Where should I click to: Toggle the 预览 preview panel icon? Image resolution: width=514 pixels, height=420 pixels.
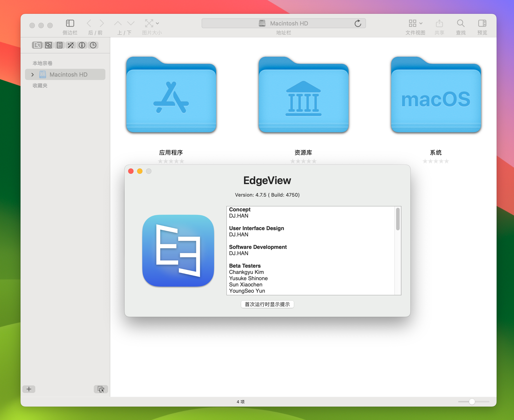pyautogui.click(x=482, y=23)
